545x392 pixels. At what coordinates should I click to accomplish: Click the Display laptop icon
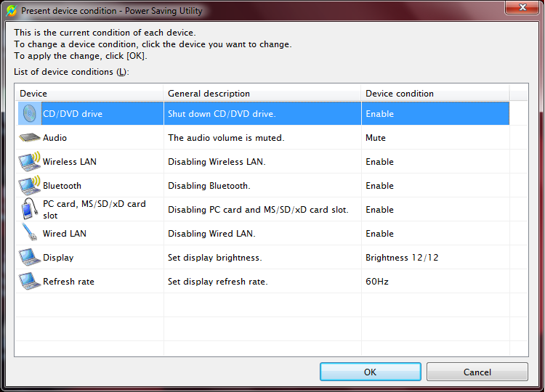[x=30, y=257]
